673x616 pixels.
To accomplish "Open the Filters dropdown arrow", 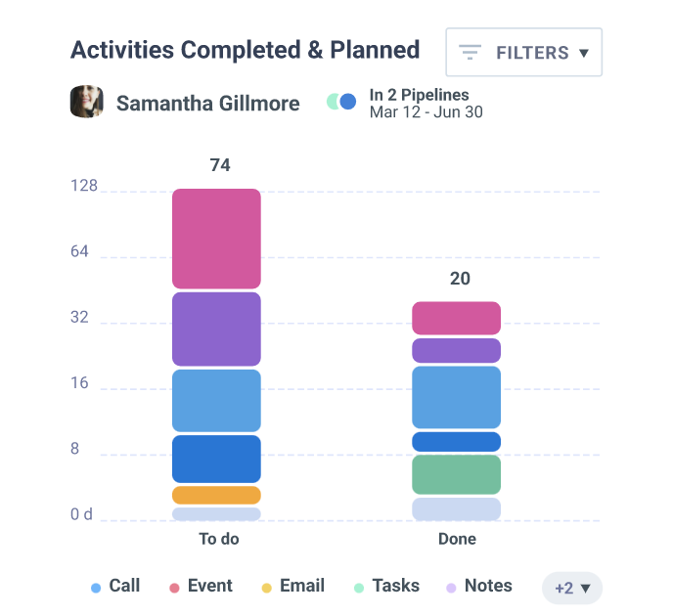I will point(584,53).
